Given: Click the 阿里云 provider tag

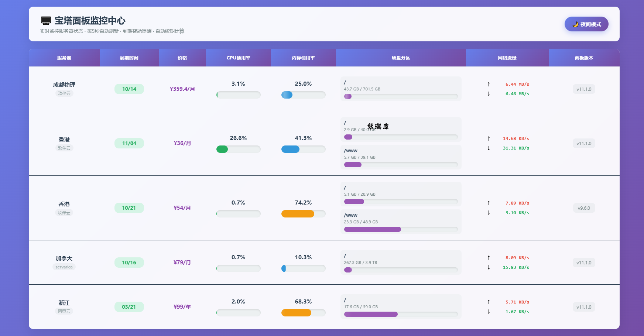Looking at the screenshot, I should click(64, 311).
